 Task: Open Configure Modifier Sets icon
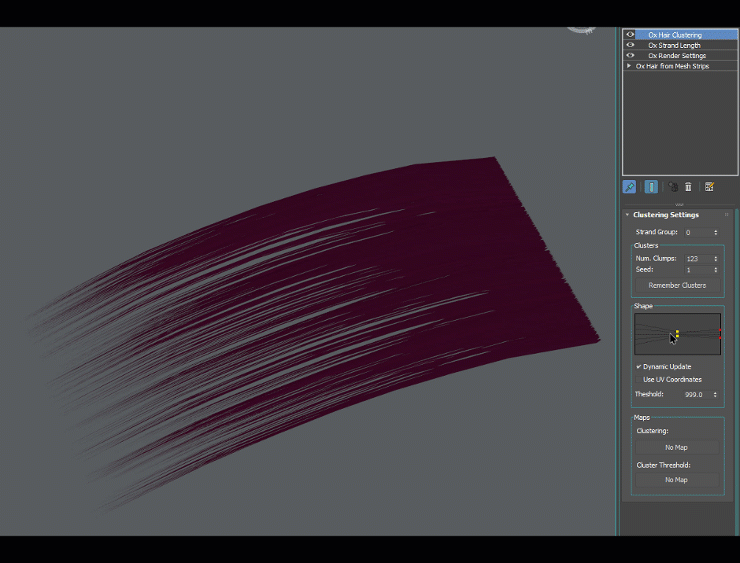709,187
